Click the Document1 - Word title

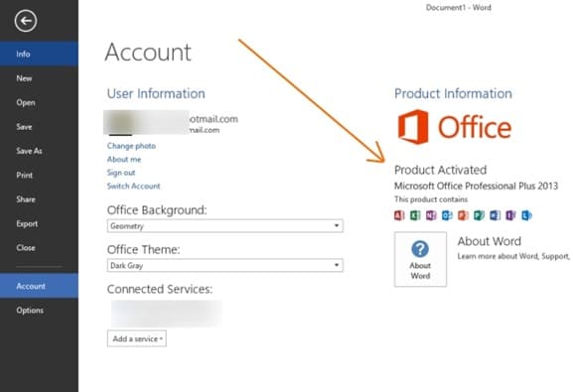pyautogui.click(x=458, y=7)
